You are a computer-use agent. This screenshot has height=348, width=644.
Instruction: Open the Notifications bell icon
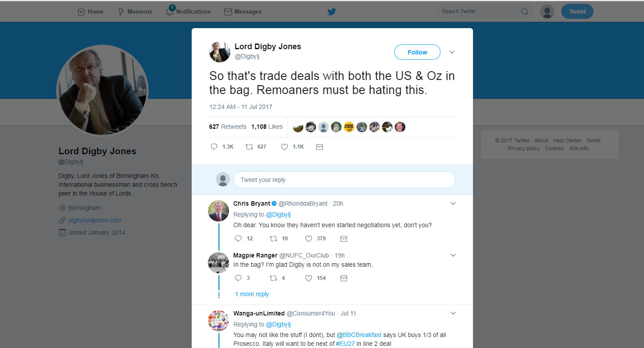[x=170, y=11]
